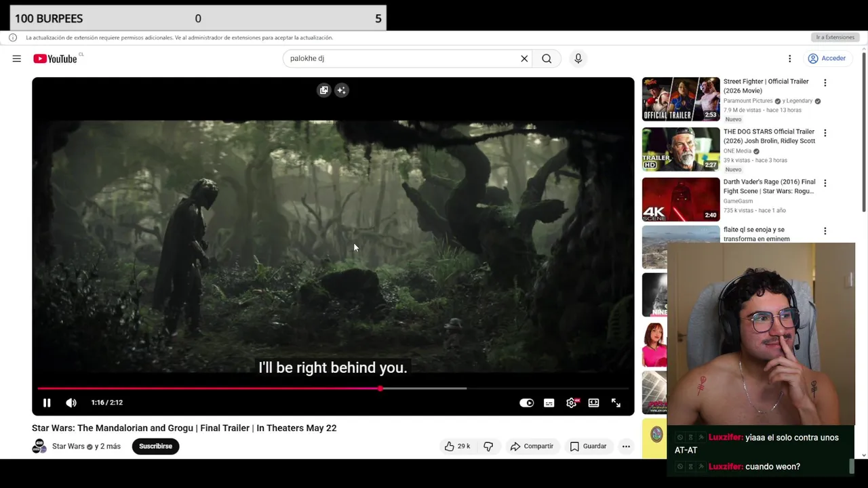The width and height of the screenshot is (868, 488).
Task: Click the Acceder sign-in button
Action: 827,58
